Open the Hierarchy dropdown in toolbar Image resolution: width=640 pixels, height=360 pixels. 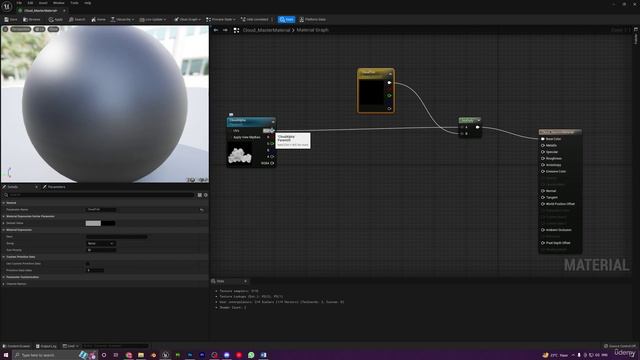[x=122, y=19]
